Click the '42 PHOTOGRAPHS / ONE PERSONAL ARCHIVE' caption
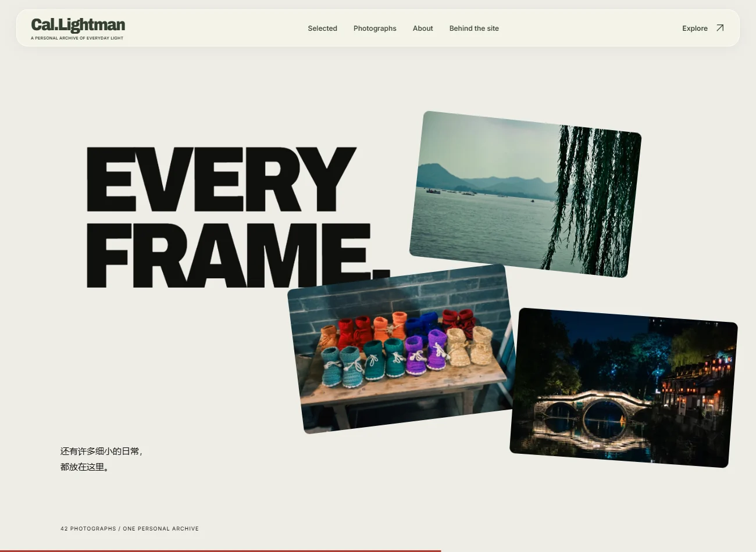756x552 pixels. (130, 529)
